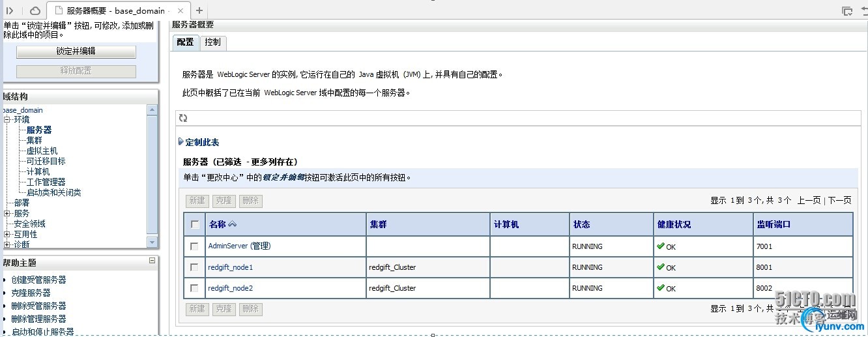Open the AdminServer (管理) link

click(239, 246)
